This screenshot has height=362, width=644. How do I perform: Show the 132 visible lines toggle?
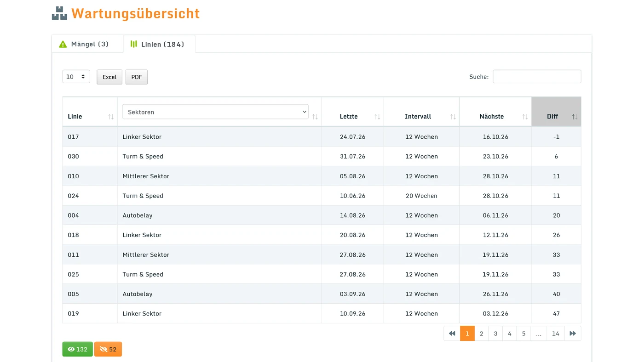78,349
